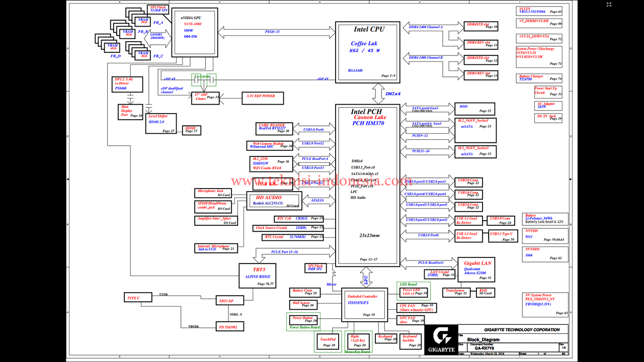
Task: Click the 'PEG0~15' bus label
Action: (x=272, y=32)
